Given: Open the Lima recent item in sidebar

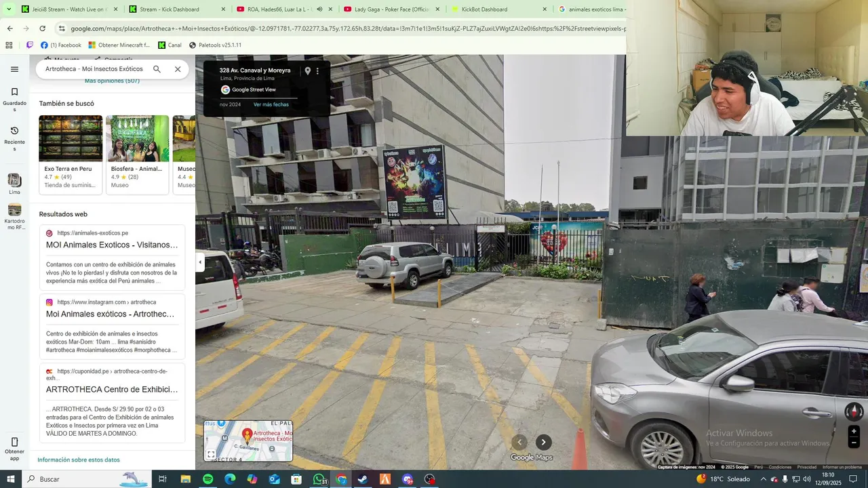Looking at the screenshot, I should point(14,184).
